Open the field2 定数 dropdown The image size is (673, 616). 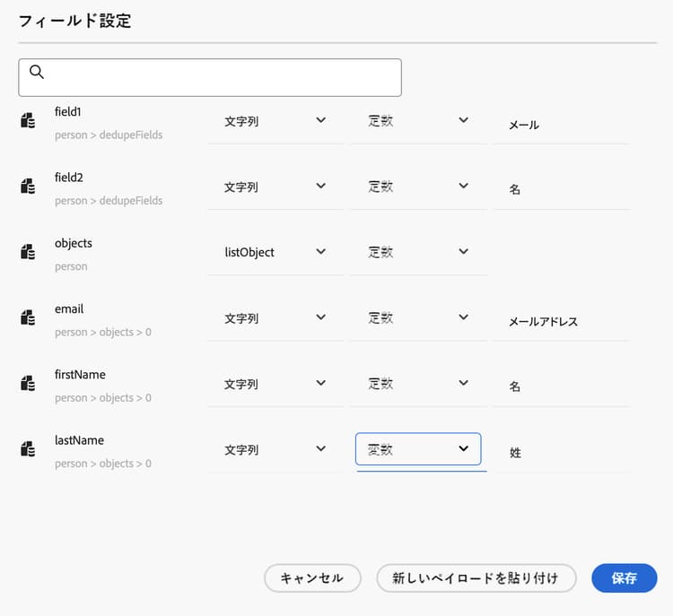click(418, 187)
